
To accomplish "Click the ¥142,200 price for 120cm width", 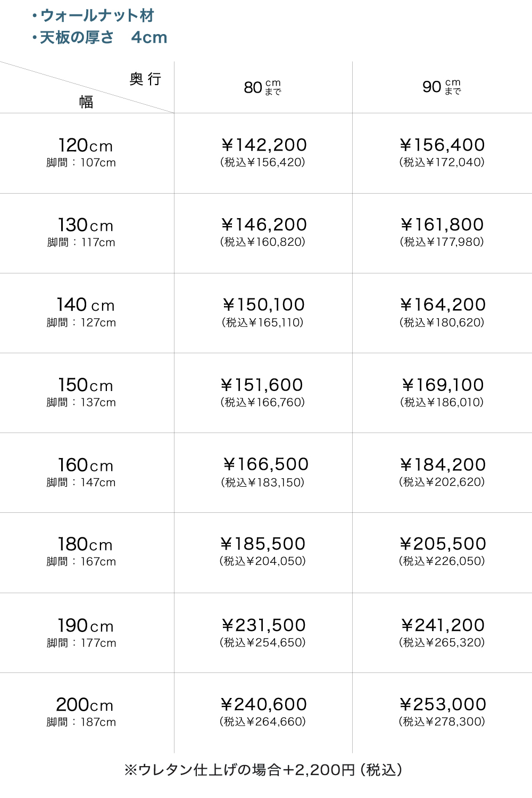I will (x=263, y=145).
